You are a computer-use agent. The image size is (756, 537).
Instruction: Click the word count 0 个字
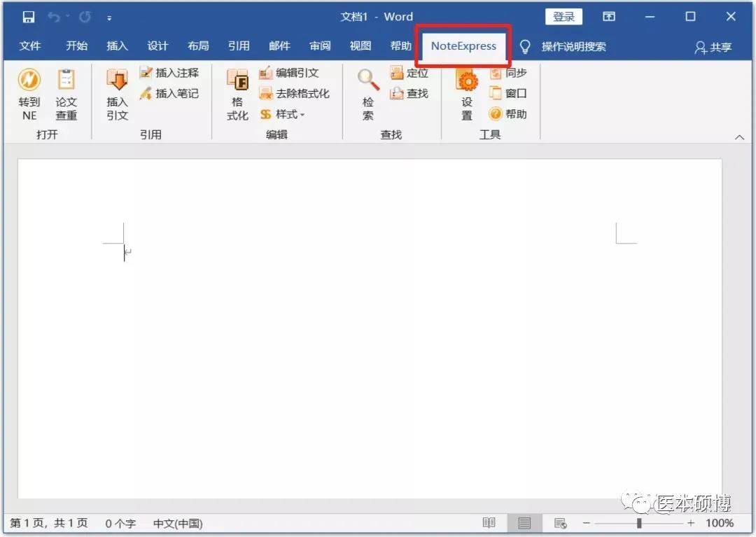click(120, 524)
